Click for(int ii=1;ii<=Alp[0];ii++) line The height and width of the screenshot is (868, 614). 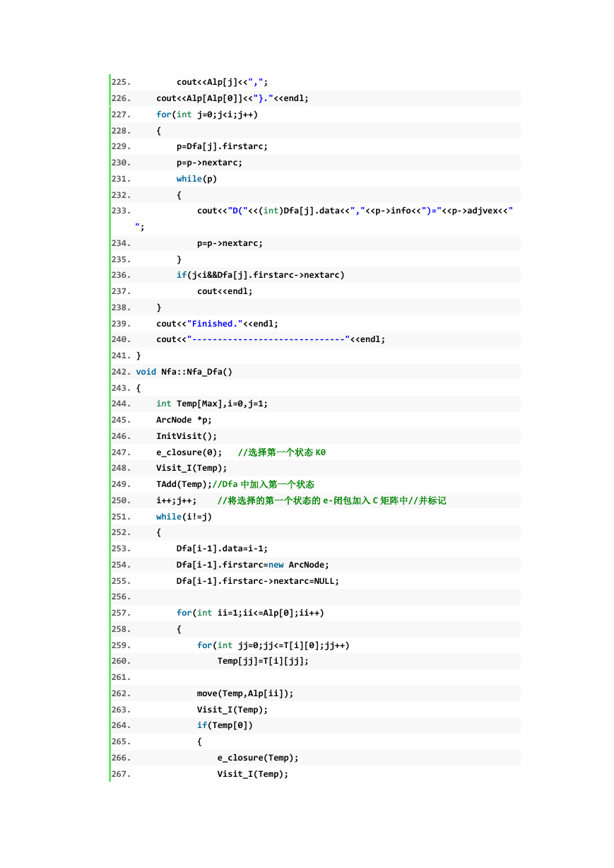250,613
